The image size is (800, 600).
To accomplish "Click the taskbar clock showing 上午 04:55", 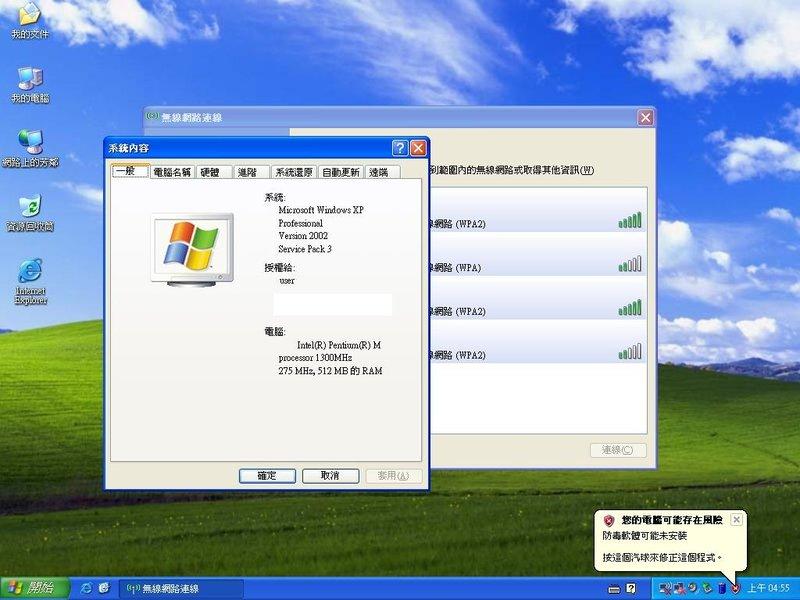I will [x=768, y=589].
